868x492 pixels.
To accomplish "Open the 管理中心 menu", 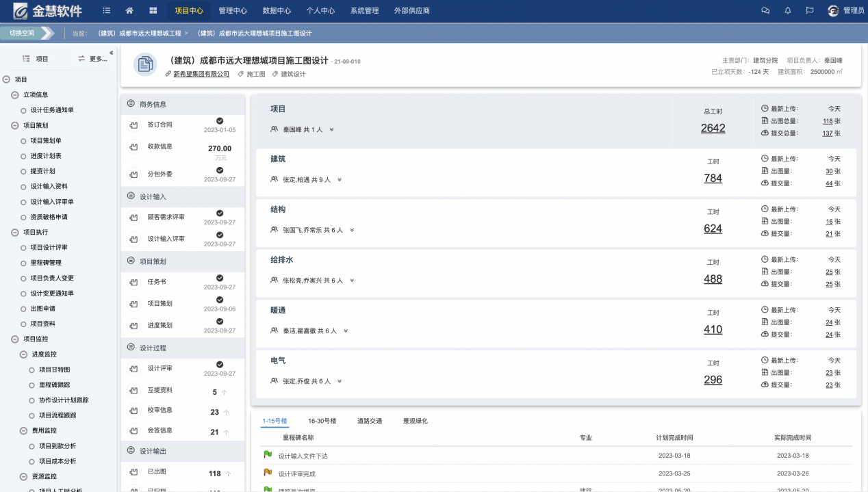I will tap(233, 10).
